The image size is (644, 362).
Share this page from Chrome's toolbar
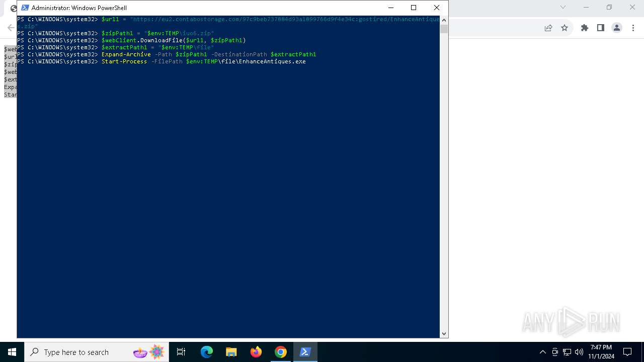point(548,28)
